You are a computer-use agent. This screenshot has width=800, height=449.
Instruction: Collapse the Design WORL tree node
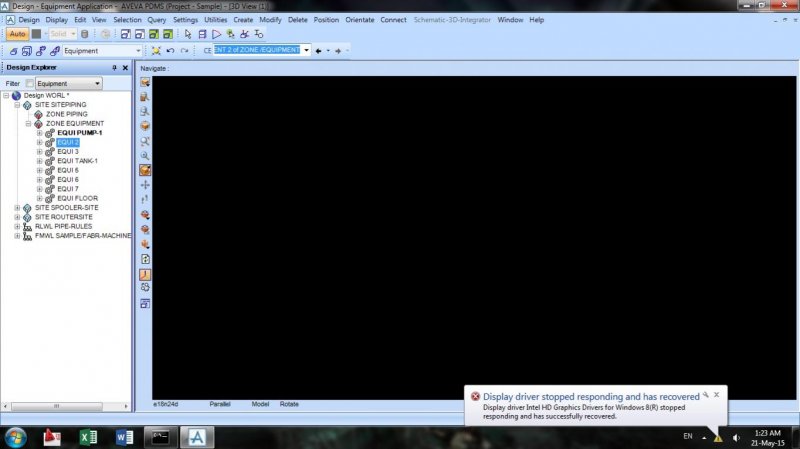pos(6,95)
